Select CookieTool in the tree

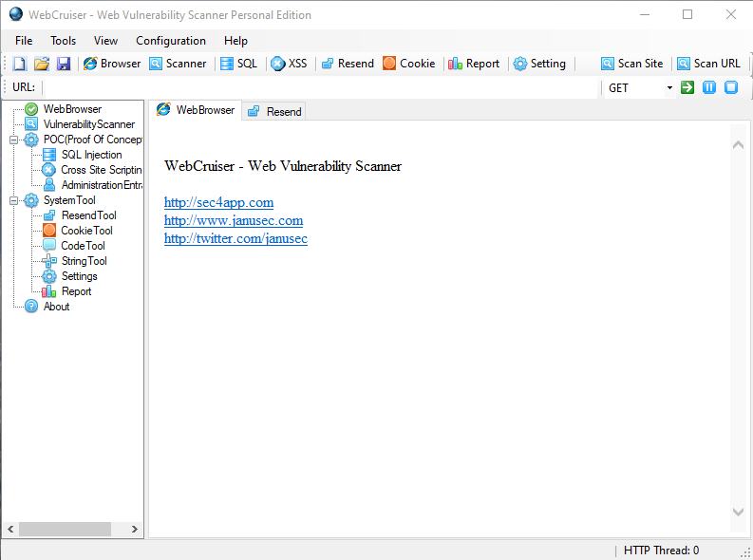pos(87,231)
